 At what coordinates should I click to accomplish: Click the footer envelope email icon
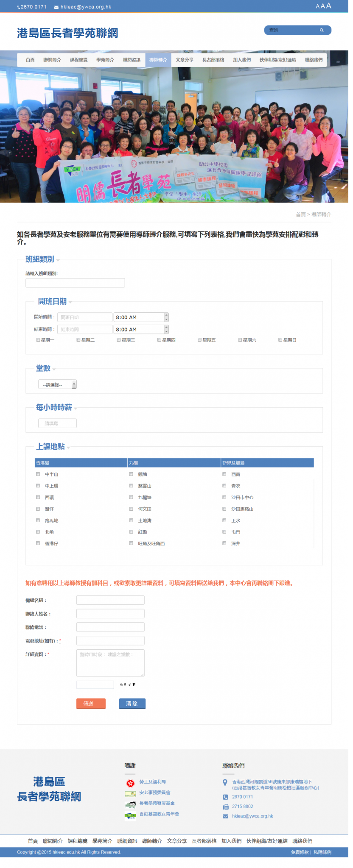coord(225,816)
